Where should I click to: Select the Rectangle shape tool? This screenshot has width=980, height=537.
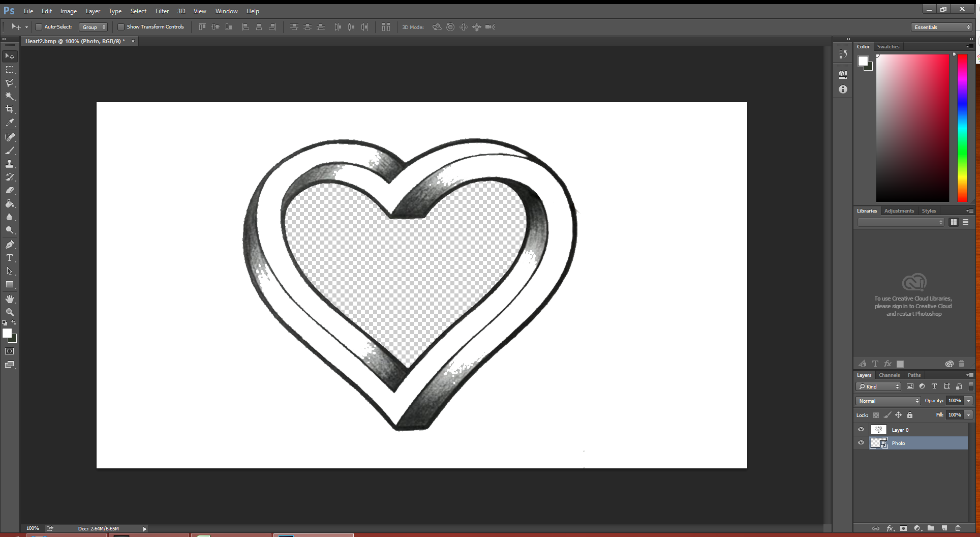(10, 285)
